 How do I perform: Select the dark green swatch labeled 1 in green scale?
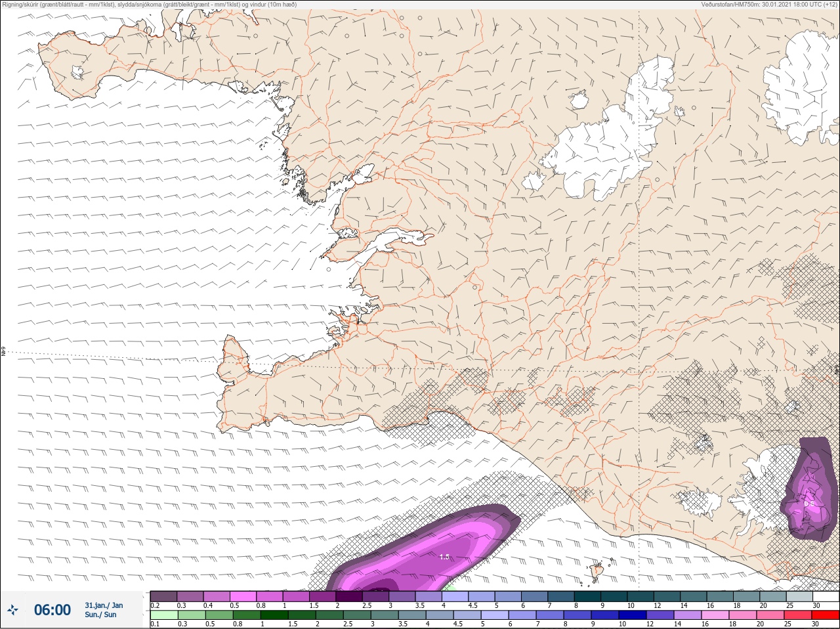click(273, 615)
